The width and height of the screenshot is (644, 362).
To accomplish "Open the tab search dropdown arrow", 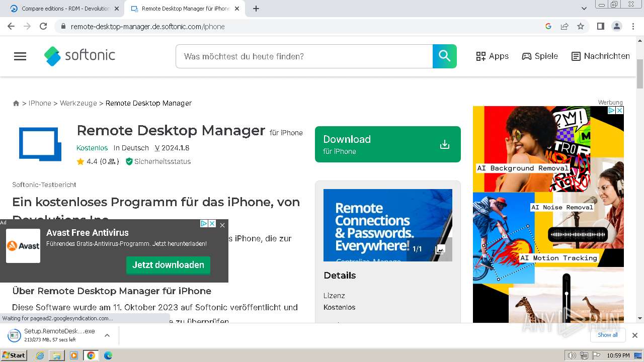I will tap(584, 9).
